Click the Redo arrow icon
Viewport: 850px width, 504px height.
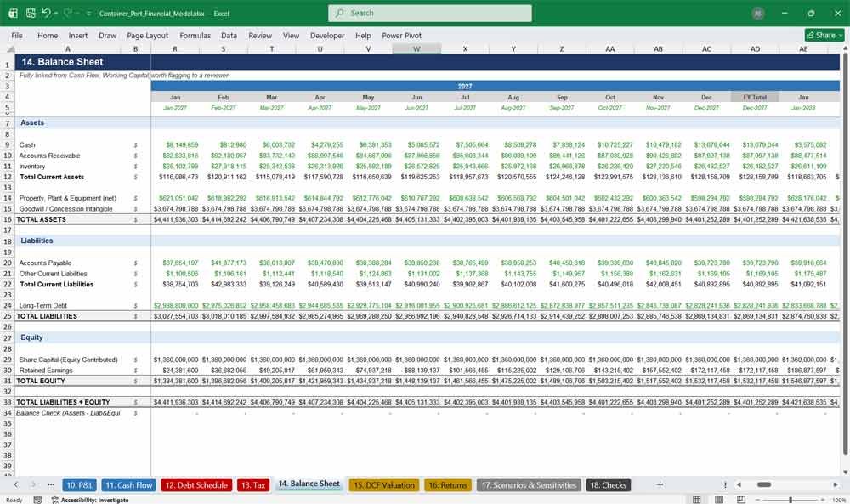tap(68, 13)
